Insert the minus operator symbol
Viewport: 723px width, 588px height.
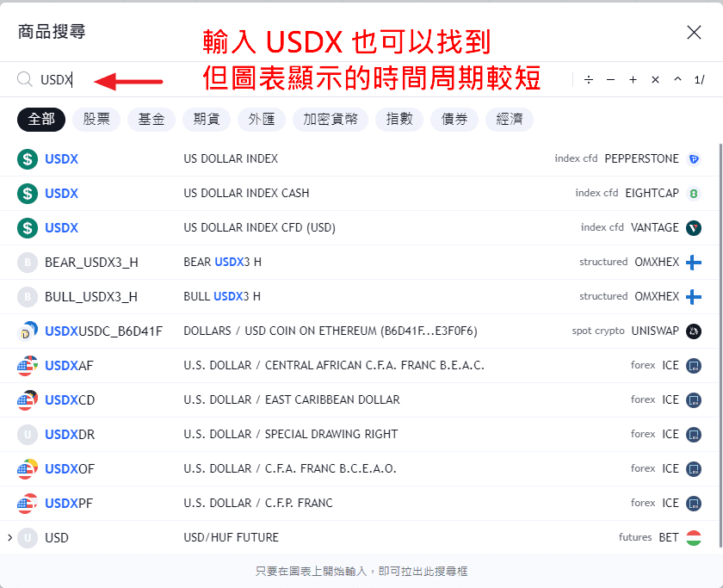(610, 80)
